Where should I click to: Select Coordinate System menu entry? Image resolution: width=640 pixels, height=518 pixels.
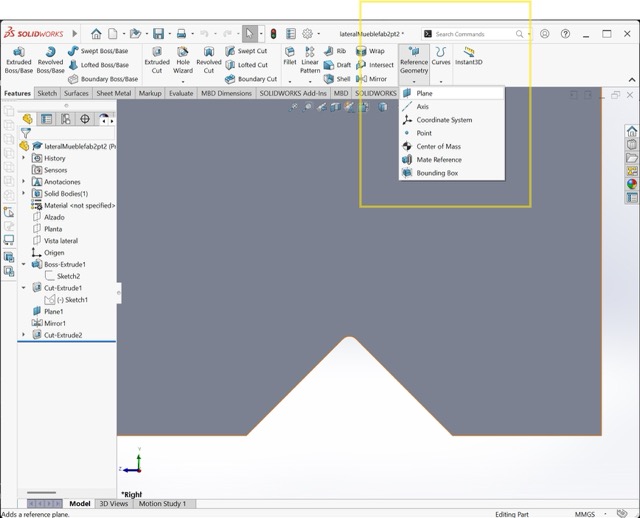452,120
